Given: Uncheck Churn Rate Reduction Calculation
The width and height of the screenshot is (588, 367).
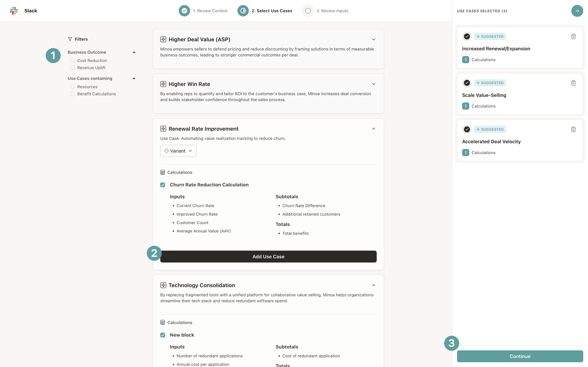Looking at the screenshot, I should coord(162,185).
